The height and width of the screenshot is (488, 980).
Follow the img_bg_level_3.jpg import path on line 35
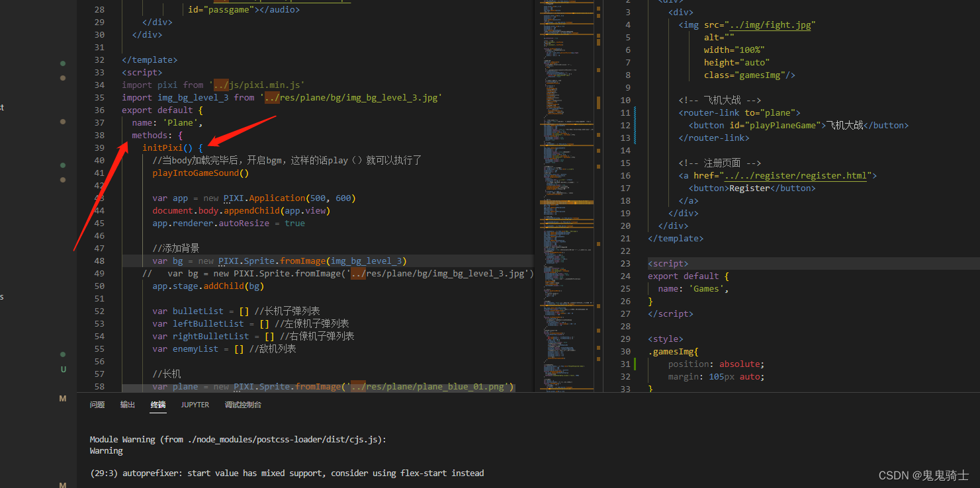click(x=351, y=97)
